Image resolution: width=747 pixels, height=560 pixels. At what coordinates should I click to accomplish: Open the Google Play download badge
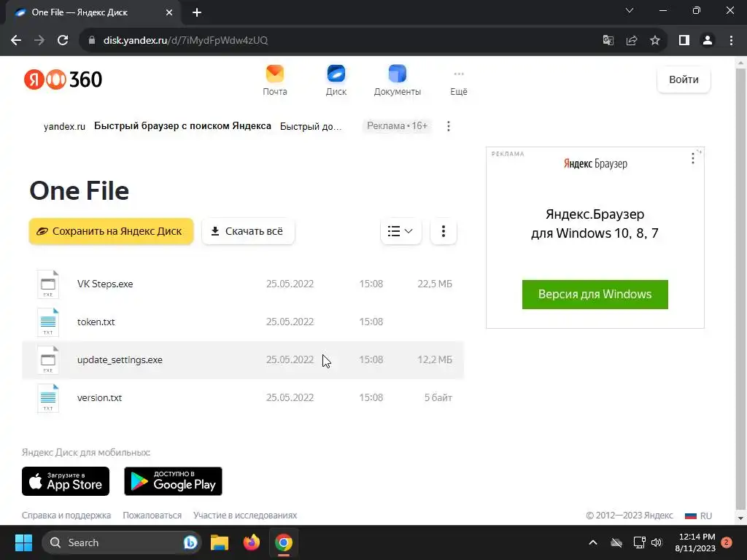pos(173,481)
